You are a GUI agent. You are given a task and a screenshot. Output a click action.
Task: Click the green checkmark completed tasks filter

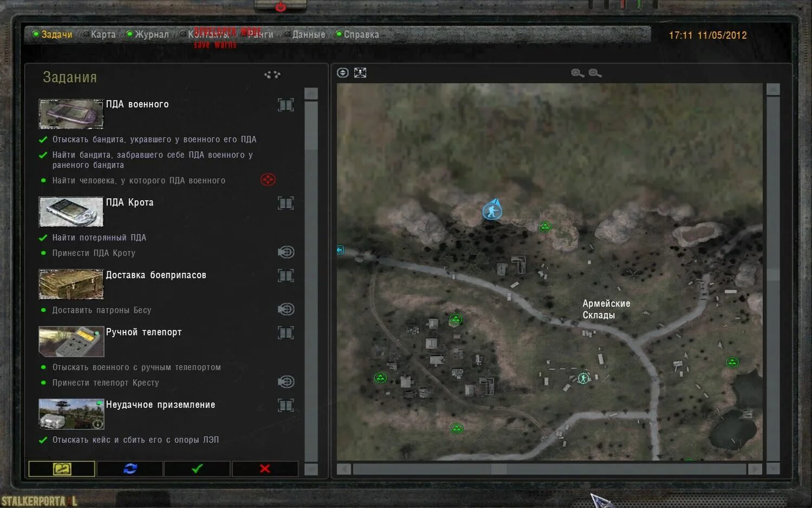click(x=197, y=468)
